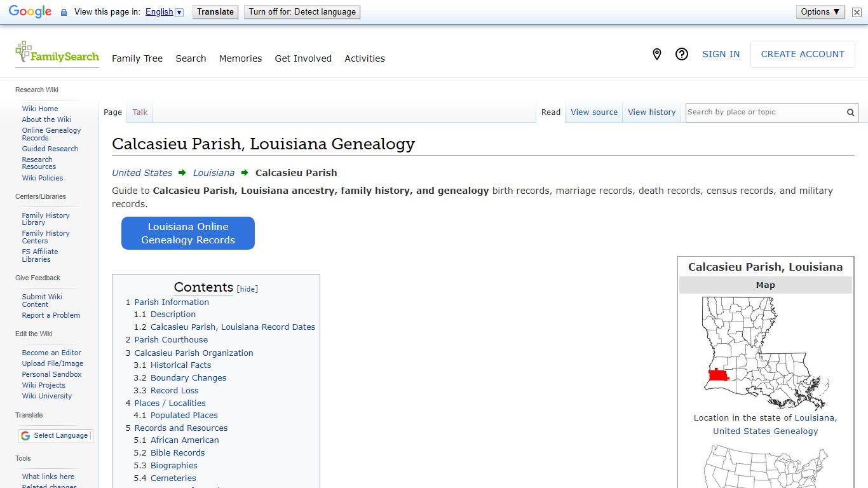
Task: Open About the Wiki
Action: click(46, 119)
